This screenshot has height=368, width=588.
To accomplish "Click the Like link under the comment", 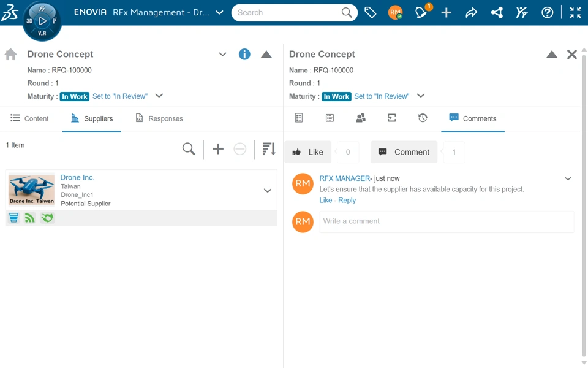I will click(x=325, y=201).
